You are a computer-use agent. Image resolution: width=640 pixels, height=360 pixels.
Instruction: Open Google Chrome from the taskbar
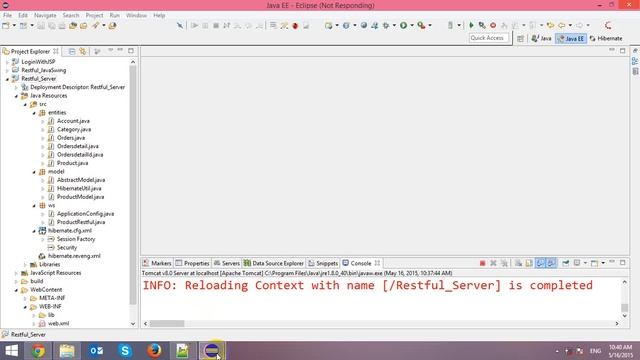(38, 351)
